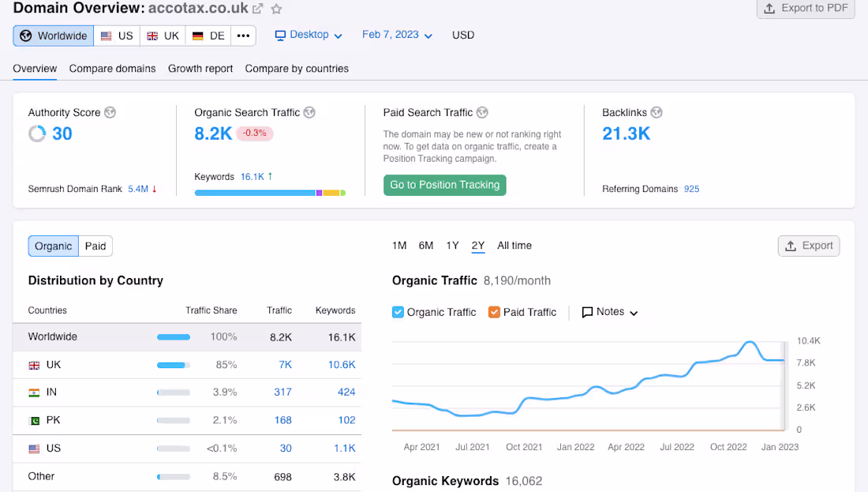Expand the Notes dropdown on the chart
Image resolution: width=868 pixels, height=492 pixels.
609,312
